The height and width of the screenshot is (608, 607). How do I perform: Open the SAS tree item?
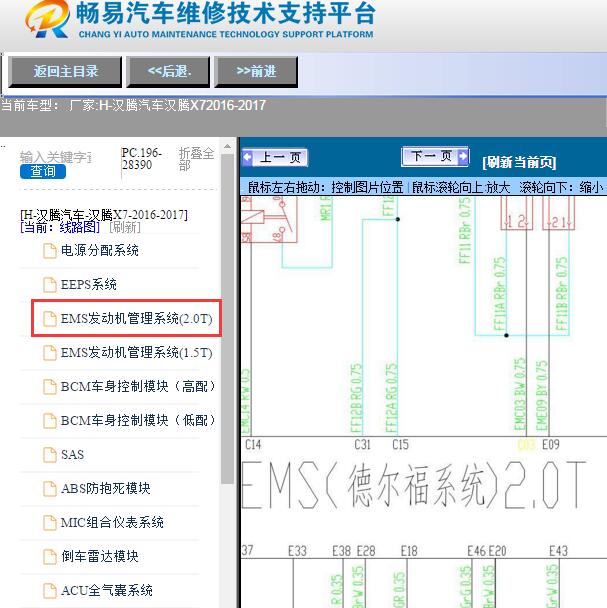[72, 454]
